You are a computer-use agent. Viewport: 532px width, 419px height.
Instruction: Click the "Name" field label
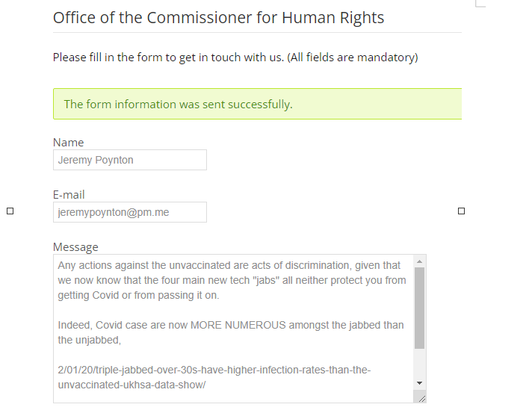[x=69, y=142]
